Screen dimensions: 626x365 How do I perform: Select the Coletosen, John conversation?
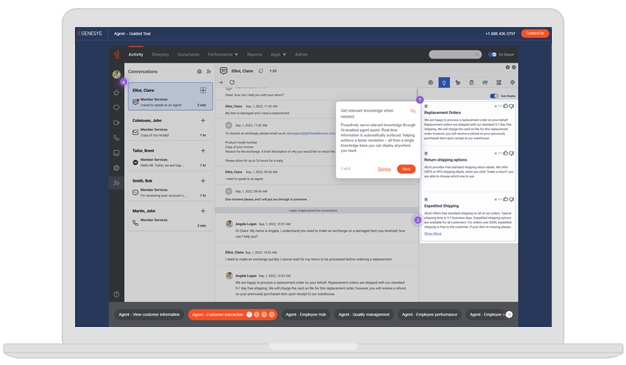point(170,127)
